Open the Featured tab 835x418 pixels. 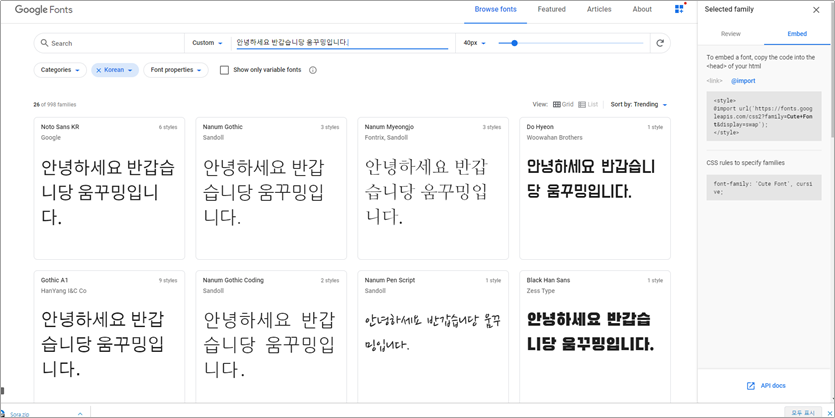(551, 10)
